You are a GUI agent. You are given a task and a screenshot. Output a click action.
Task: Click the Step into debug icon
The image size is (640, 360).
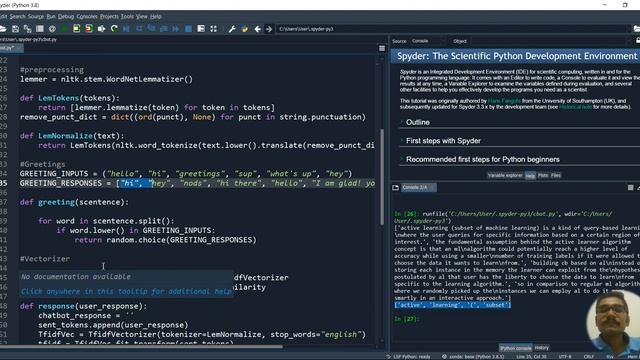[x=151, y=29]
